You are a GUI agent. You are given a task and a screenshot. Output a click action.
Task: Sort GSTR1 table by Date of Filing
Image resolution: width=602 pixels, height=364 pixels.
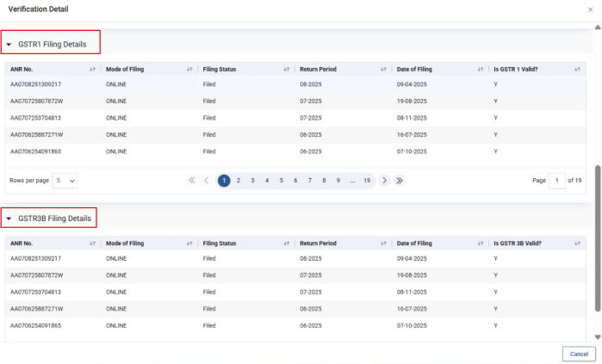pos(480,68)
